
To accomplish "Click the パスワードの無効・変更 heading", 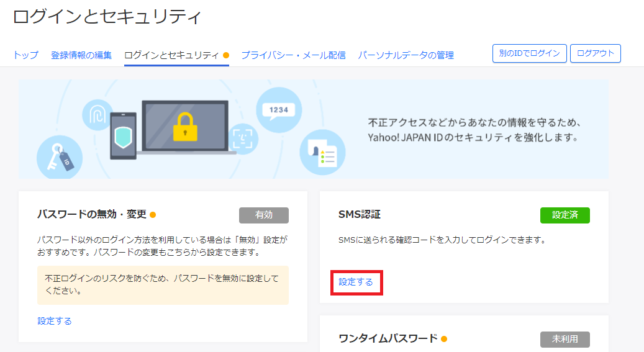I will [91, 214].
